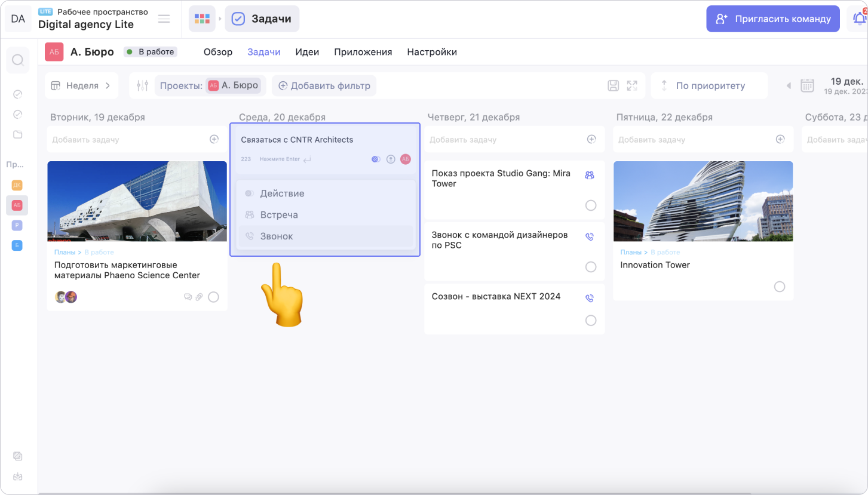The height and width of the screenshot is (495, 868).
Task: Click the assignee person icon in new task
Action: tap(391, 159)
